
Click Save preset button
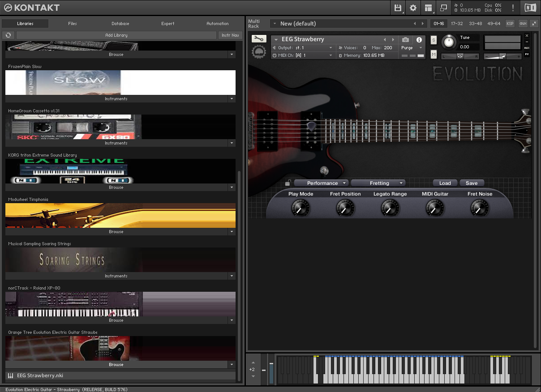(472, 183)
